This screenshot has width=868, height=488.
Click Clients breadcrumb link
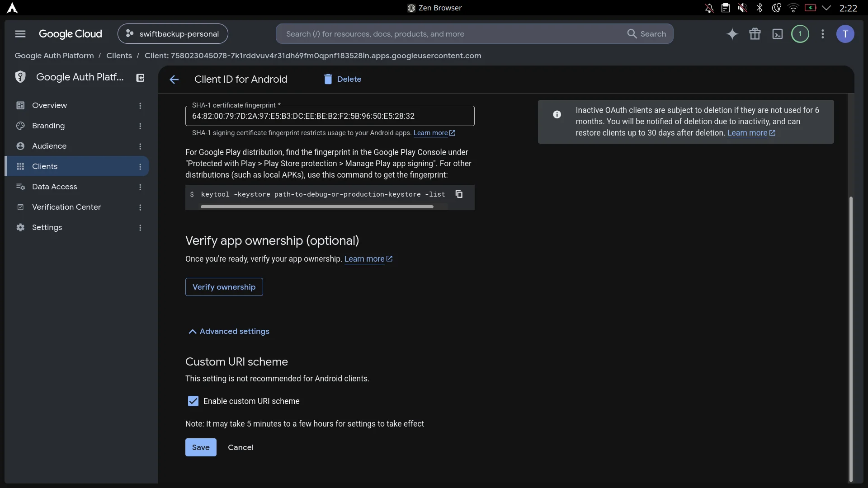click(119, 56)
